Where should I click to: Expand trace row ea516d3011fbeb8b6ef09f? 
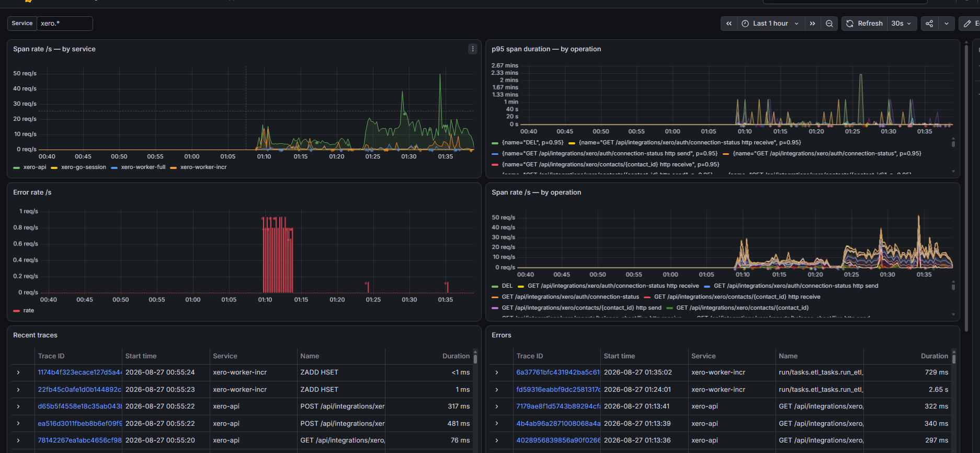18,424
